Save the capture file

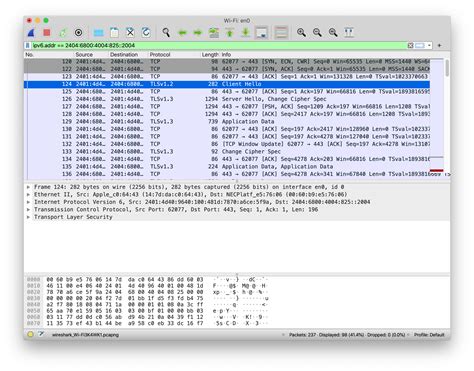114,32
